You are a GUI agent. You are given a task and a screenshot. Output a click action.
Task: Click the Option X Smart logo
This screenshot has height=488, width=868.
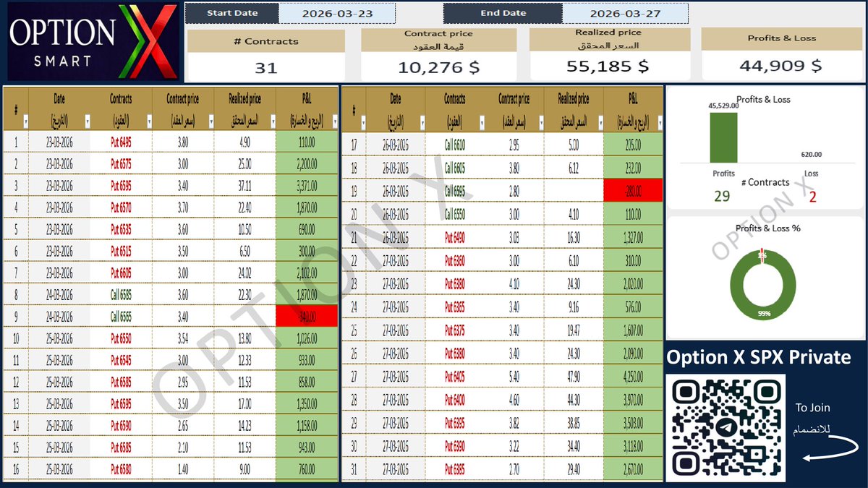point(92,41)
